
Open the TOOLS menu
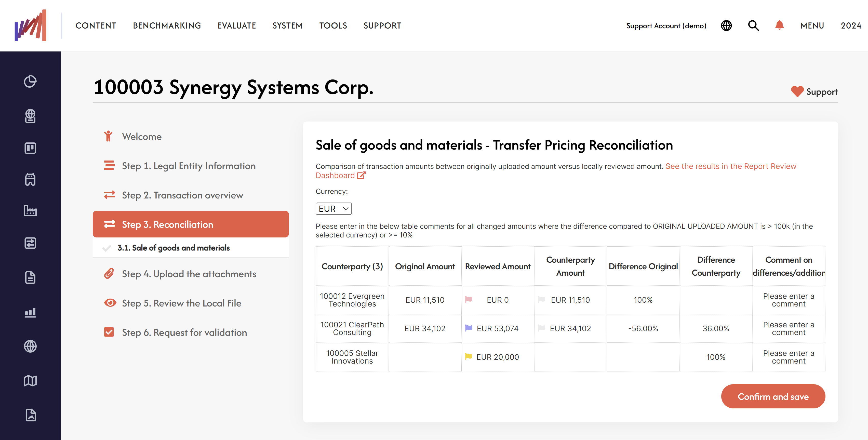coord(333,25)
